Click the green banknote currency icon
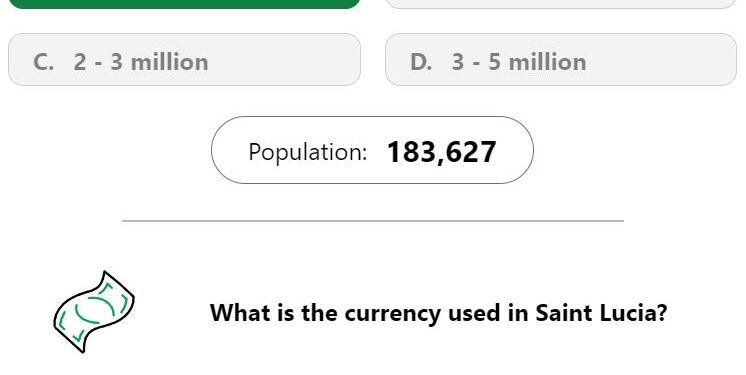The width and height of the screenshot is (746, 375). click(x=94, y=312)
